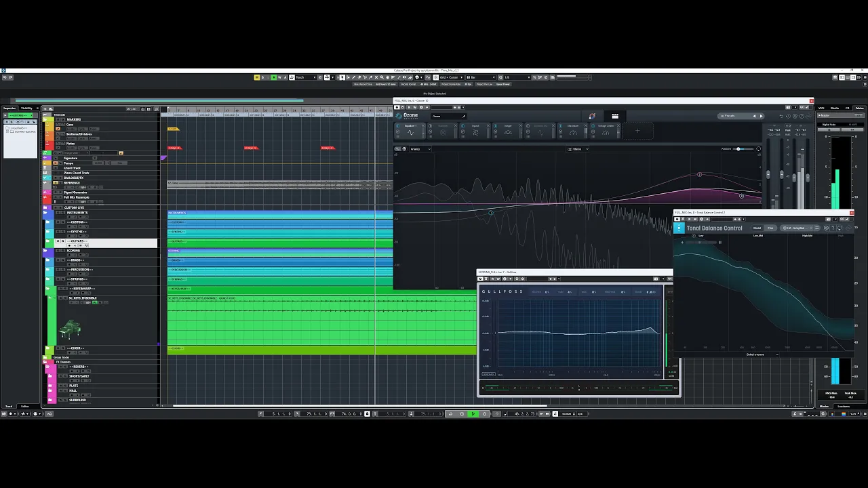This screenshot has height=488, width=868.
Task: Select the Object Selection arrow tool
Action: (x=342, y=77)
